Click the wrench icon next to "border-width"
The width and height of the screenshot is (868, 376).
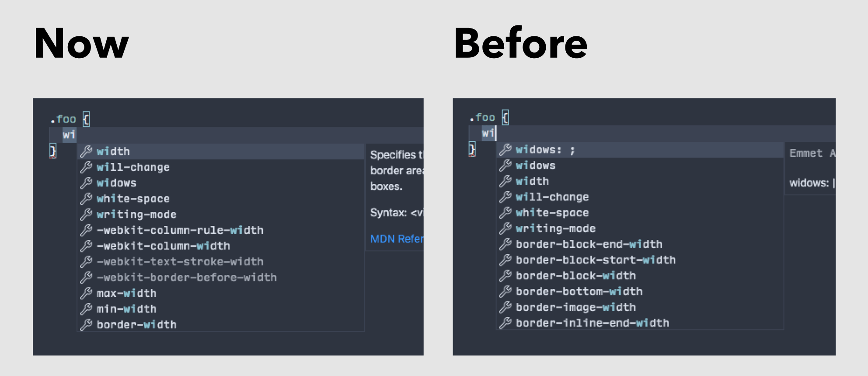pyautogui.click(x=86, y=324)
